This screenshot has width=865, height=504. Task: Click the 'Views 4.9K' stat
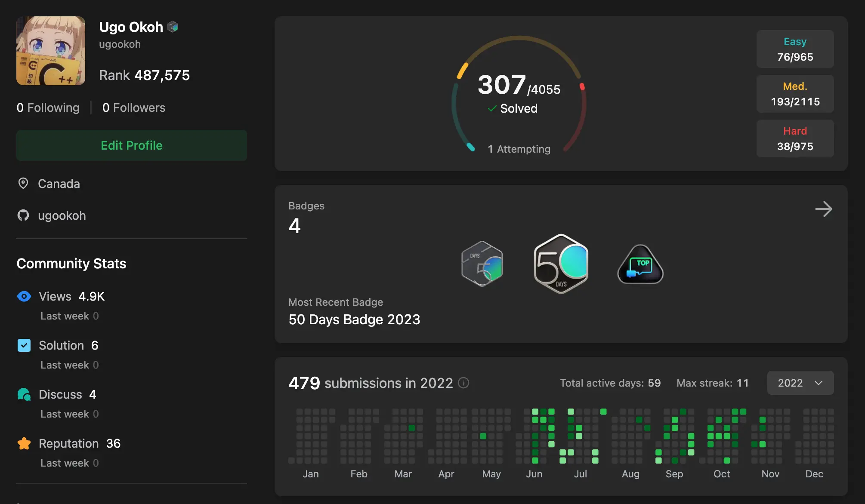coord(71,296)
